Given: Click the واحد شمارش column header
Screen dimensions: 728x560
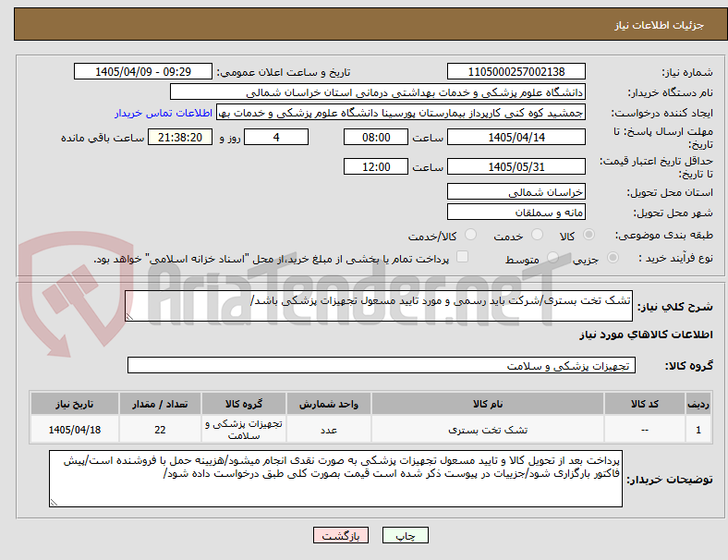Looking at the screenshot, I should click(329, 404).
